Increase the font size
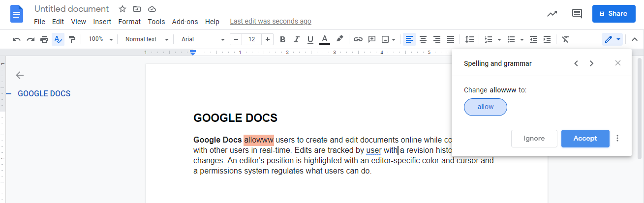 point(267,39)
